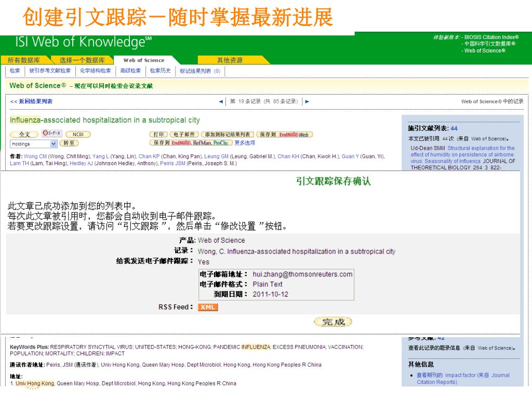Select the Web of Science tab
The image size is (532, 399).
[144, 60]
